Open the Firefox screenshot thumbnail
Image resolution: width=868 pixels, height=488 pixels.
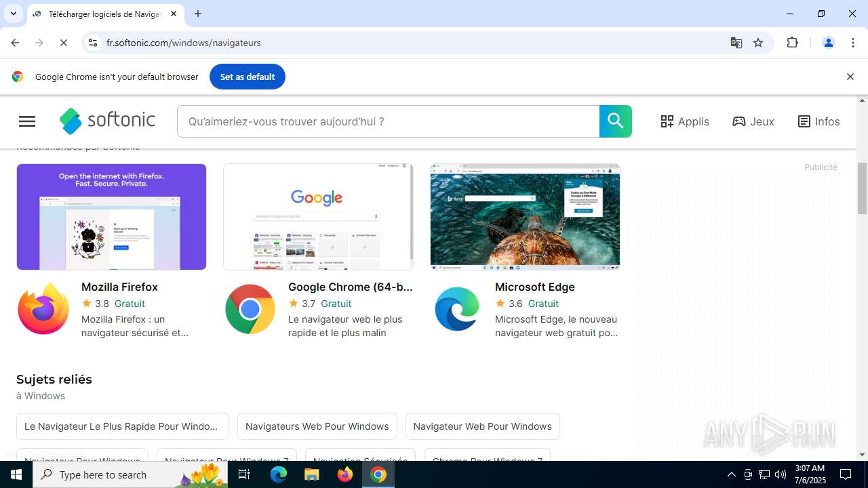tap(111, 217)
